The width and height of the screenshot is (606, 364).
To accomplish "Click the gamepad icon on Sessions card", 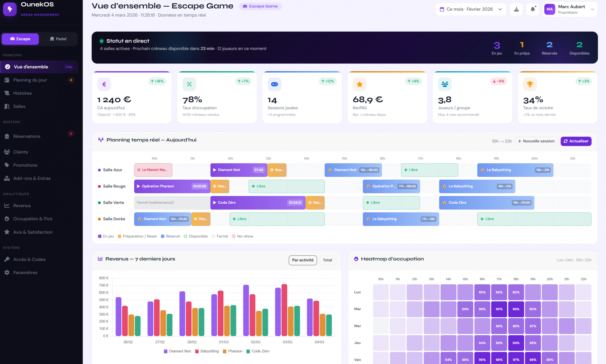I will (274, 84).
